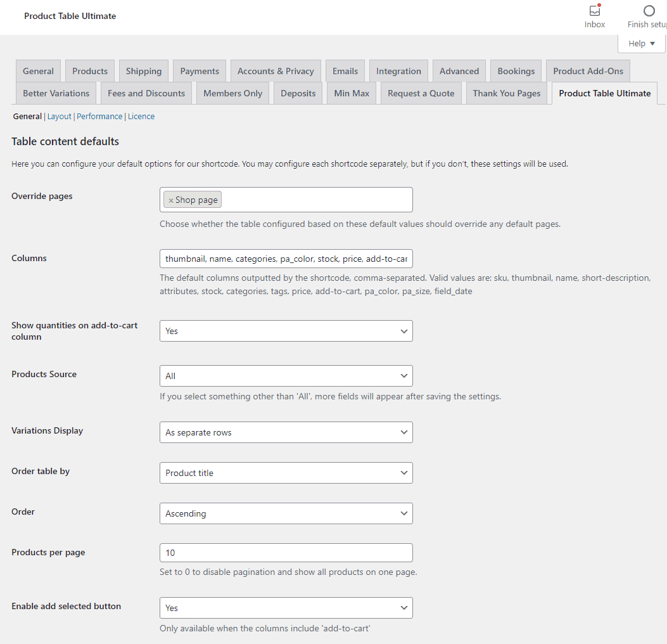
Task: Switch to the Deposits tab
Action: [x=298, y=93]
